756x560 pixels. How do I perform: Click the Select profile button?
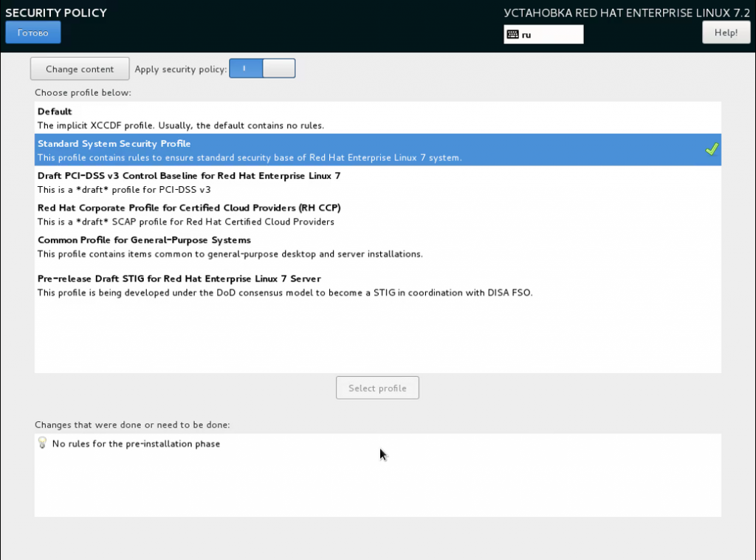coord(377,387)
